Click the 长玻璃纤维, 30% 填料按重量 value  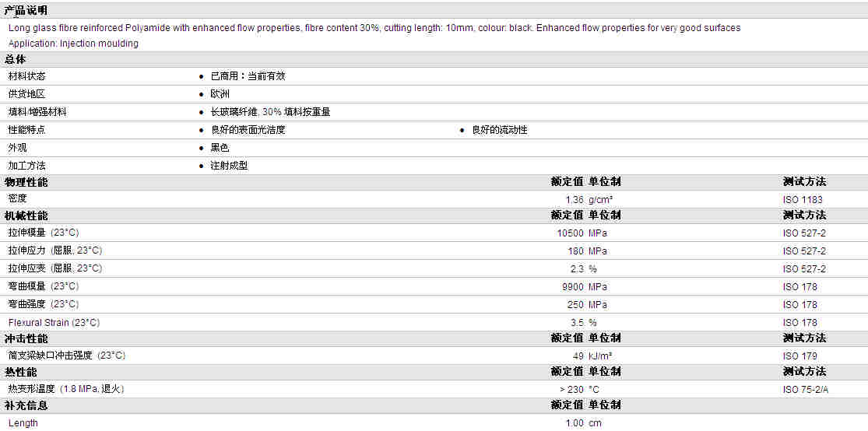click(x=271, y=112)
